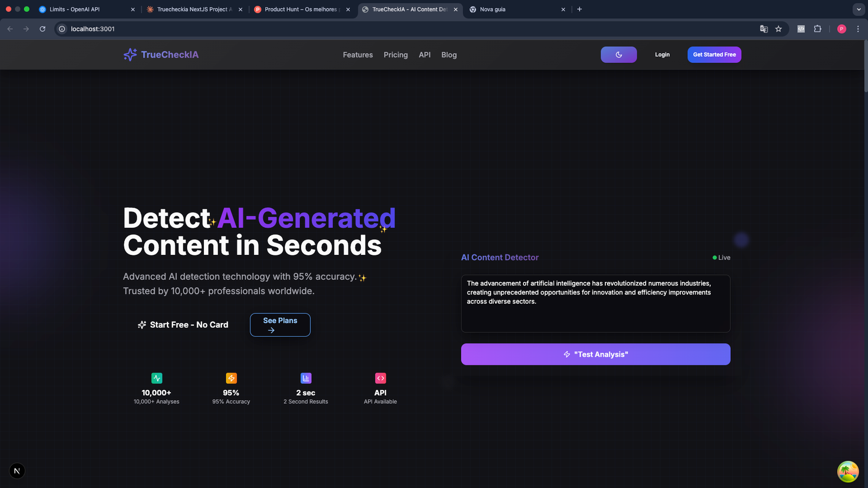
Task: Click the pink API code icon
Action: (380, 378)
